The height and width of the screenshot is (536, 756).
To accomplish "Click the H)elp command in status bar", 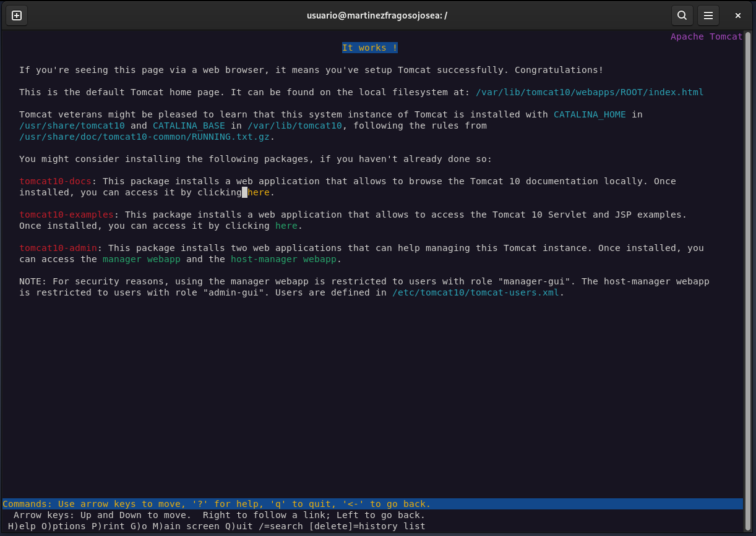I will pos(22,526).
